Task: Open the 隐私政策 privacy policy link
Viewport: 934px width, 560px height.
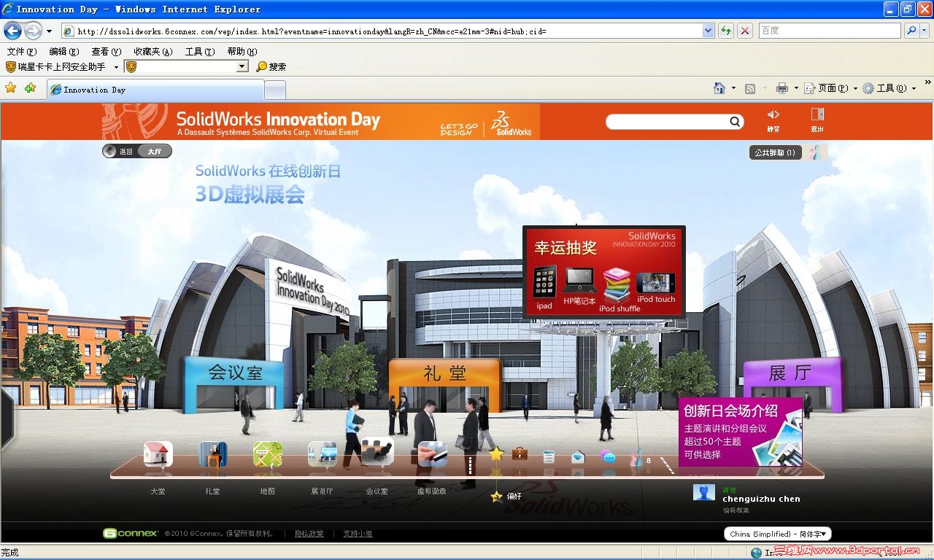Action: [309, 534]
